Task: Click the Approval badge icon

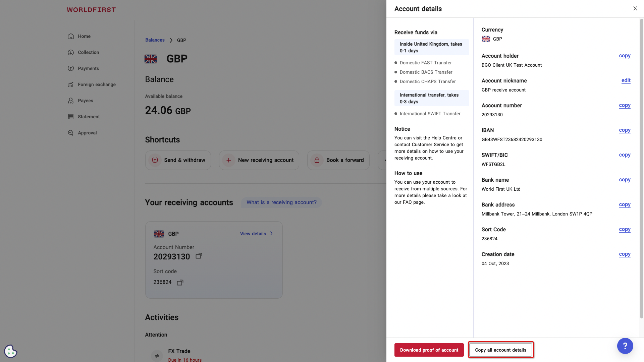Action: coord(70,133)
